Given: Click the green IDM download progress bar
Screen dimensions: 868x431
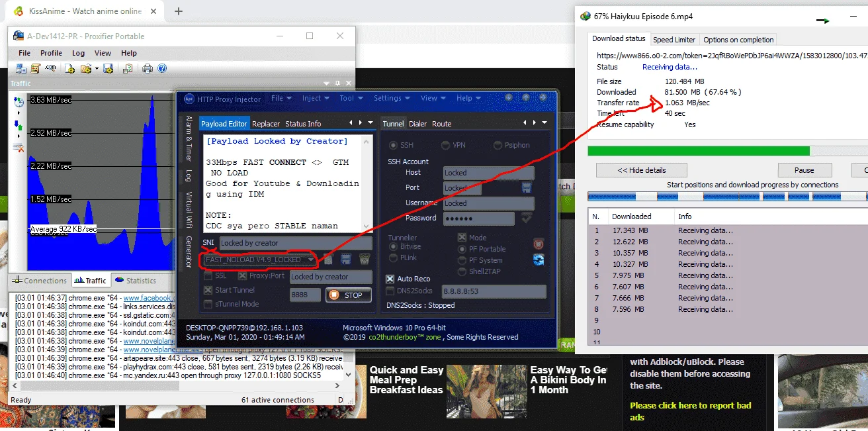Looking at the screenshot, I should point(699,151).
